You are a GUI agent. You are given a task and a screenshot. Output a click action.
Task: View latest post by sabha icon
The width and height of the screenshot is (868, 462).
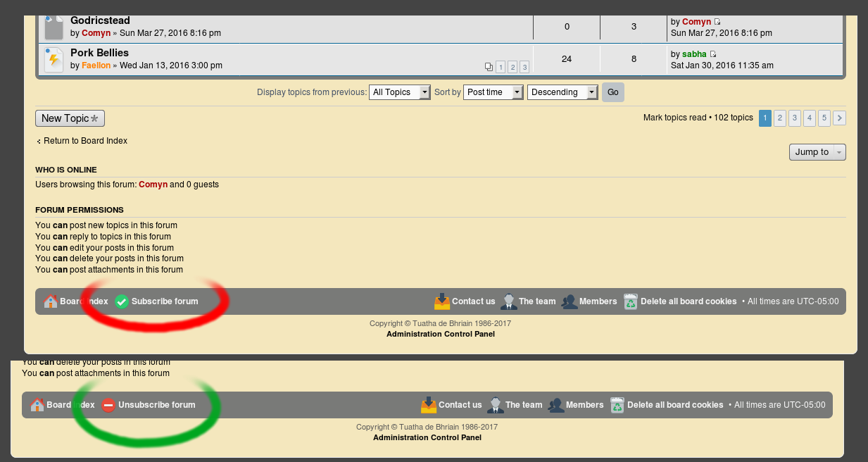(x=713, y=54)
